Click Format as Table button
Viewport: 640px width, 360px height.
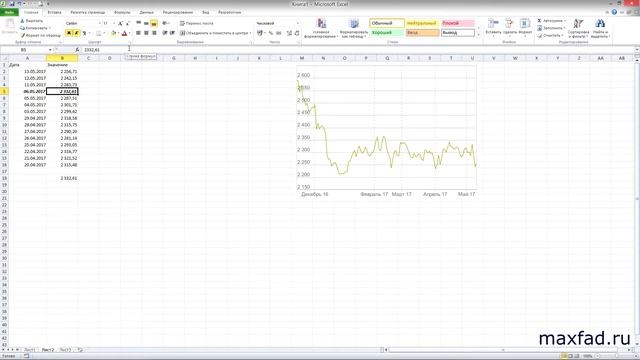click(354, 29)
